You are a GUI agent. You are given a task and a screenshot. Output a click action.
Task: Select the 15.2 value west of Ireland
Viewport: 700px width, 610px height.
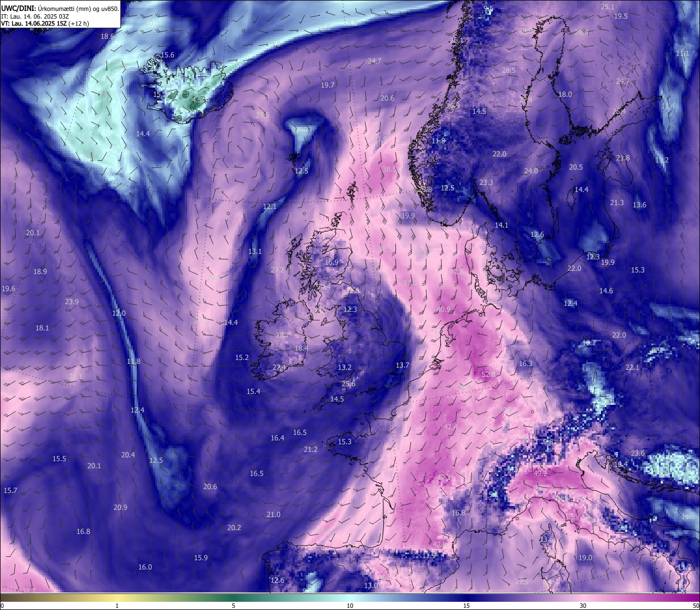pos(242,358)
